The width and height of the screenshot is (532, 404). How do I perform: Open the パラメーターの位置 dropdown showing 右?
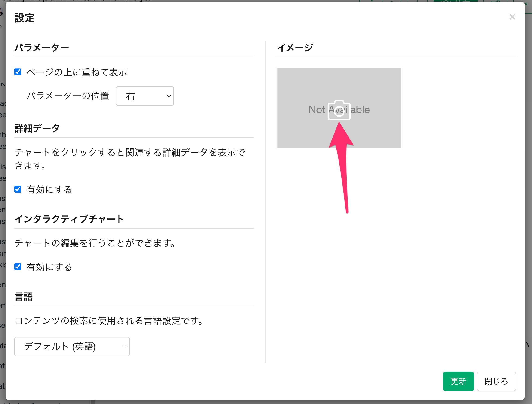(x=144, y=96)
